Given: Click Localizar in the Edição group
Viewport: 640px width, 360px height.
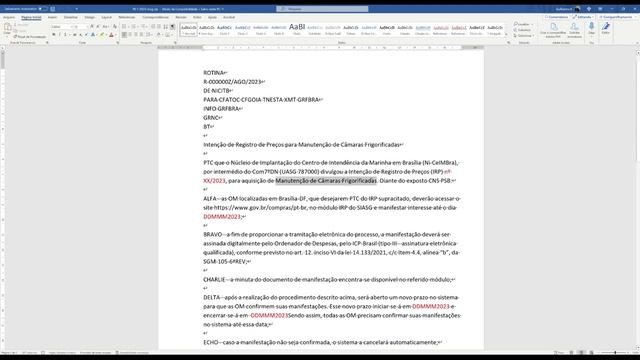Looking at the screenshot, I should click(522, 24).
